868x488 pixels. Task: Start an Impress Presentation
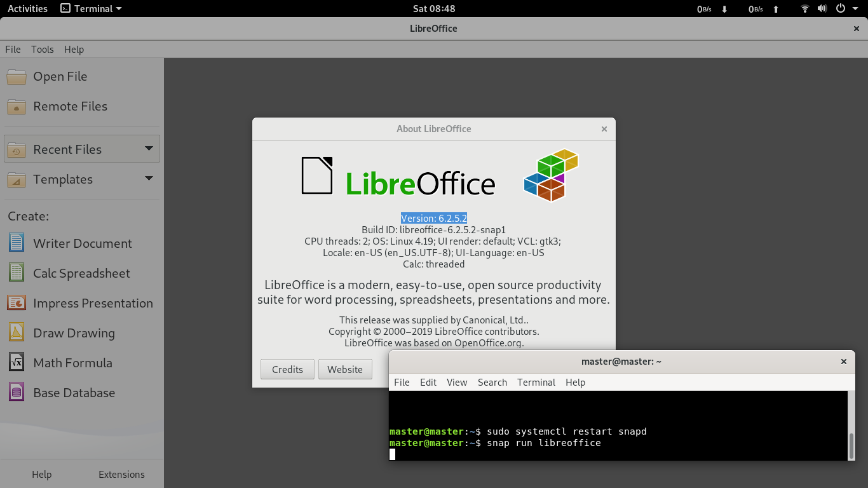(x=92, y=303)
